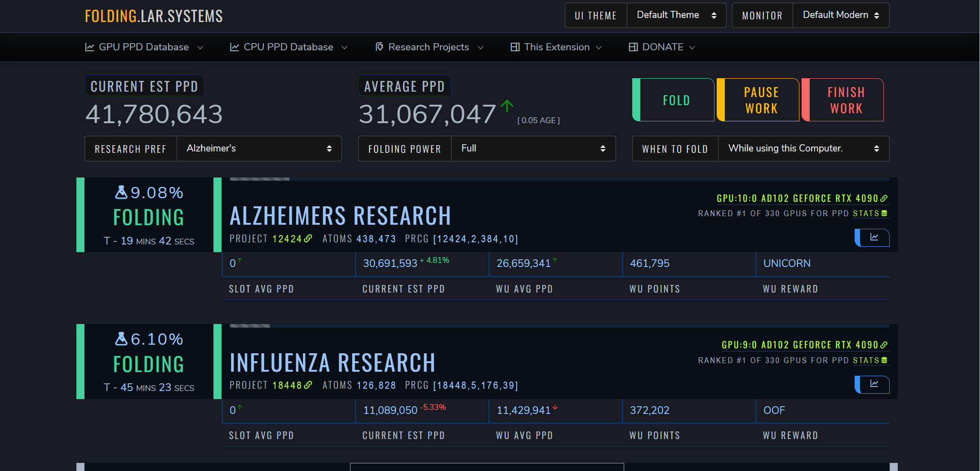Click current est PPD value 11,089,050
The width and height of the screenshot is (980, 471).
(x=390, y=410)
